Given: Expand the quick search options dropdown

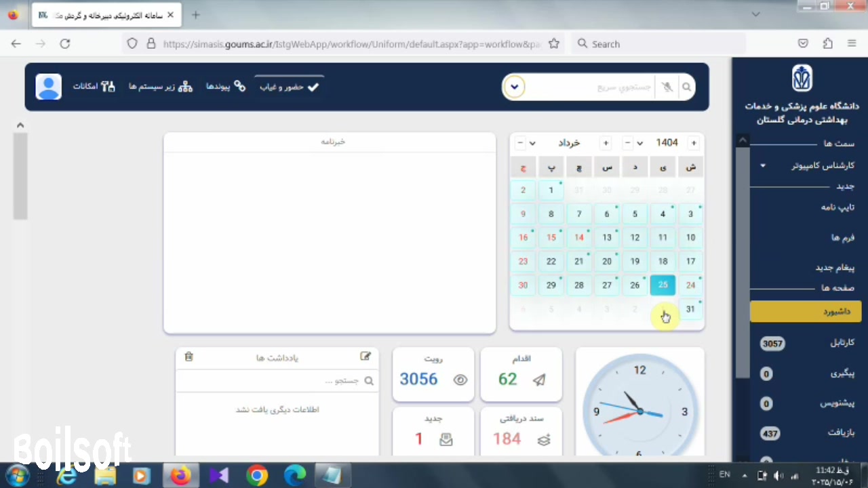Looking at the screenshot, I should click(514, 87).
